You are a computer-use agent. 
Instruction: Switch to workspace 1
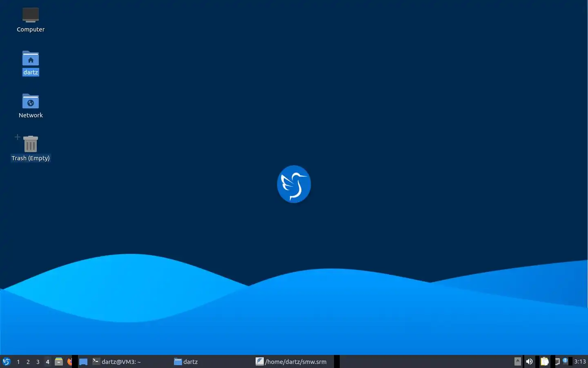pos(18,361)
